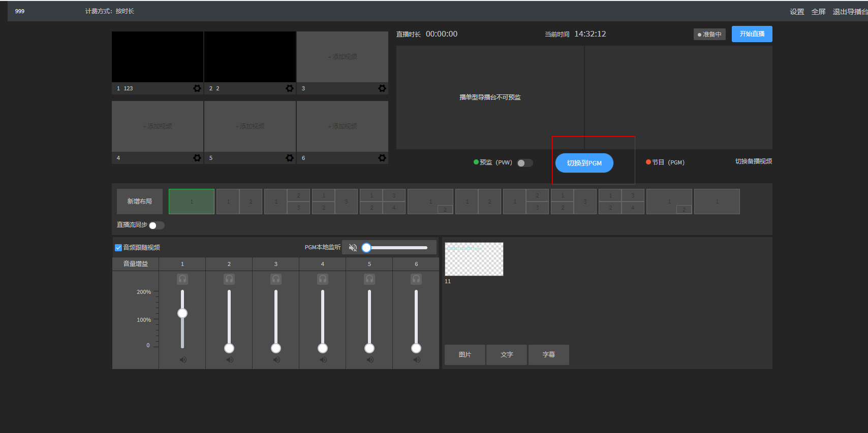Click speaker icon below audio channel 6
Viewport: 868px width, 433px height.
click(417, 360)
